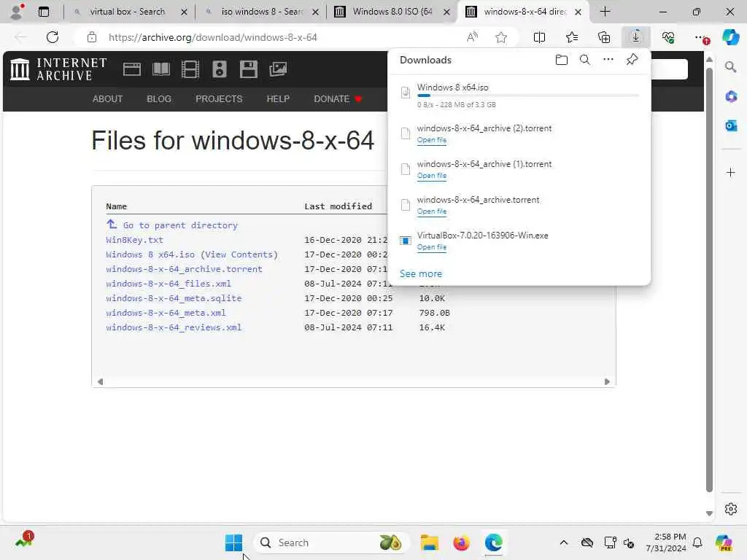The image size is (747, 560).
Task: Close the virtual box Search tab
Action: coord(184,12)
